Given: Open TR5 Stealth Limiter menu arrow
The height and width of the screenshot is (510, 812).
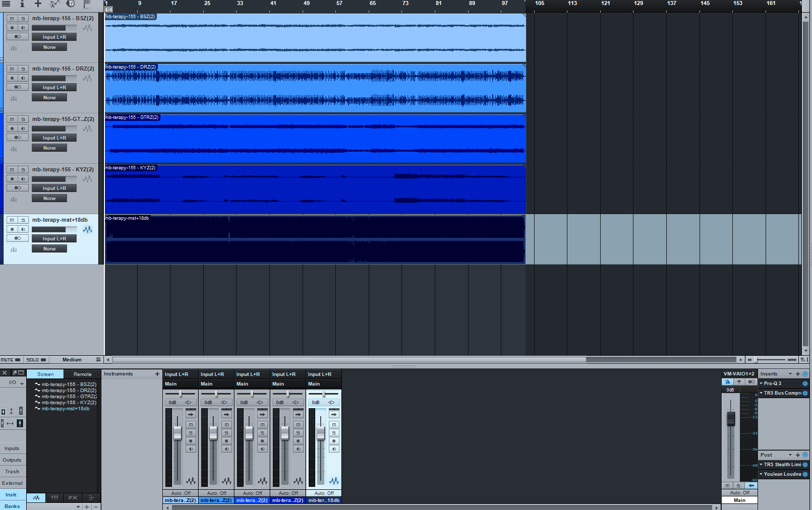Looking at the screenshot, I should (761, 465).
